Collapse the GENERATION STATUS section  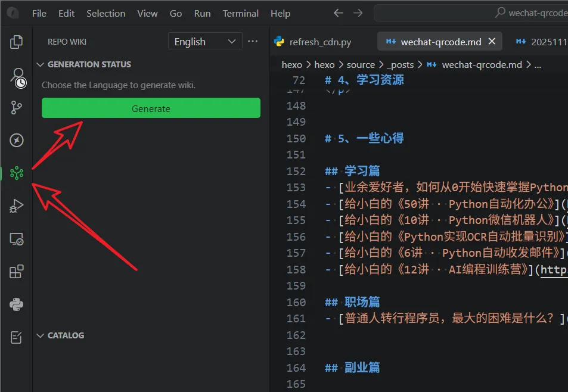click(40, 64)
